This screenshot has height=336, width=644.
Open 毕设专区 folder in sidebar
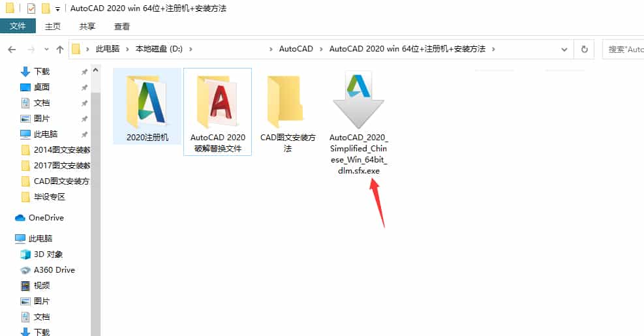click(43, 197)
